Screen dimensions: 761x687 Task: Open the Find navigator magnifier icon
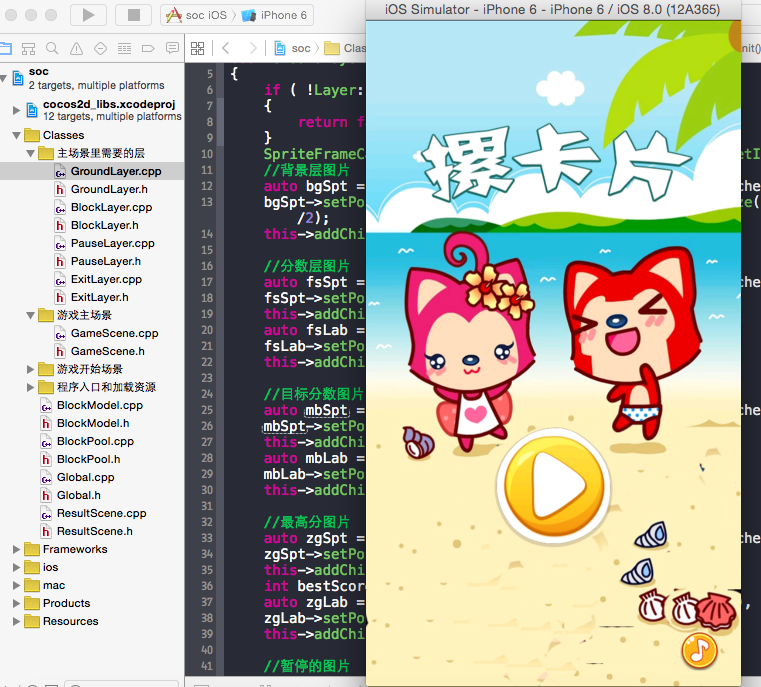coord(52,49)
